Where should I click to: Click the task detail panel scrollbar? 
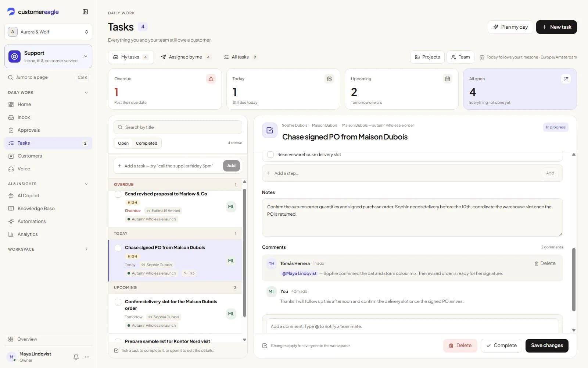tap(574, 280)
